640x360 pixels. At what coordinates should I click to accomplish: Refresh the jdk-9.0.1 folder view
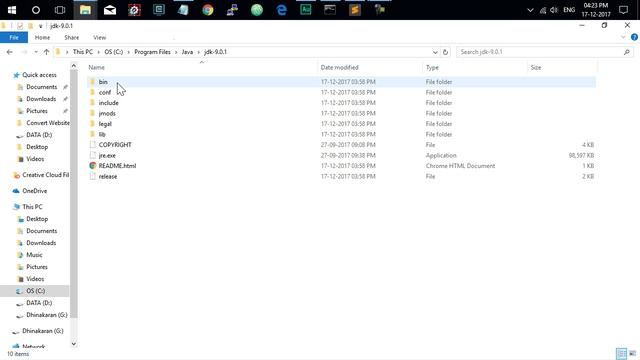[445, 52]
